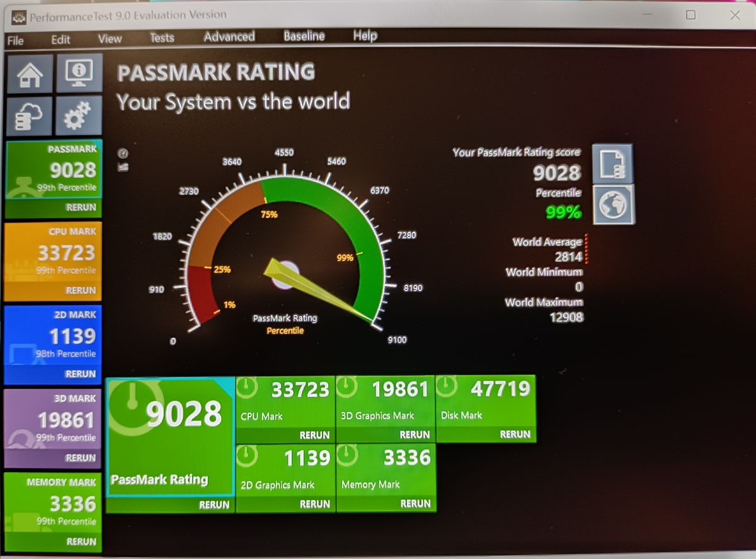The width and height of the screenshot is (756, 559).
Task: Open the Help menu
Action: tap(365, 35)
